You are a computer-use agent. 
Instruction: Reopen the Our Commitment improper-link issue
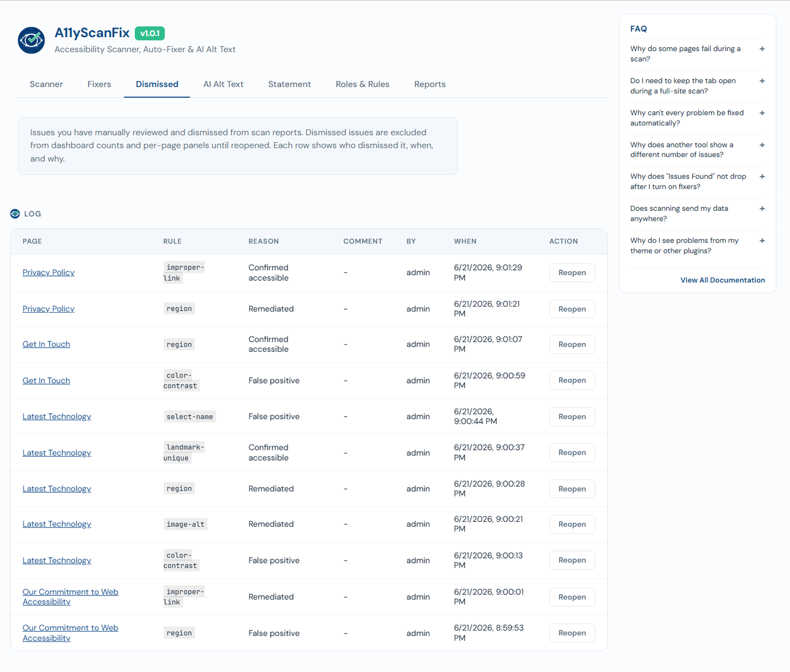[572, 597]
